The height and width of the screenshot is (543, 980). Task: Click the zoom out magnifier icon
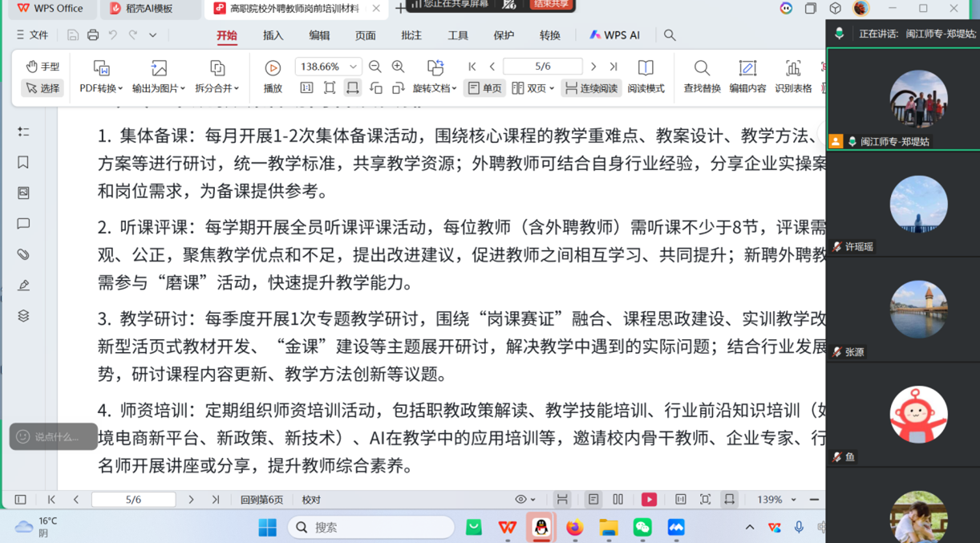(x=375, y=67)
